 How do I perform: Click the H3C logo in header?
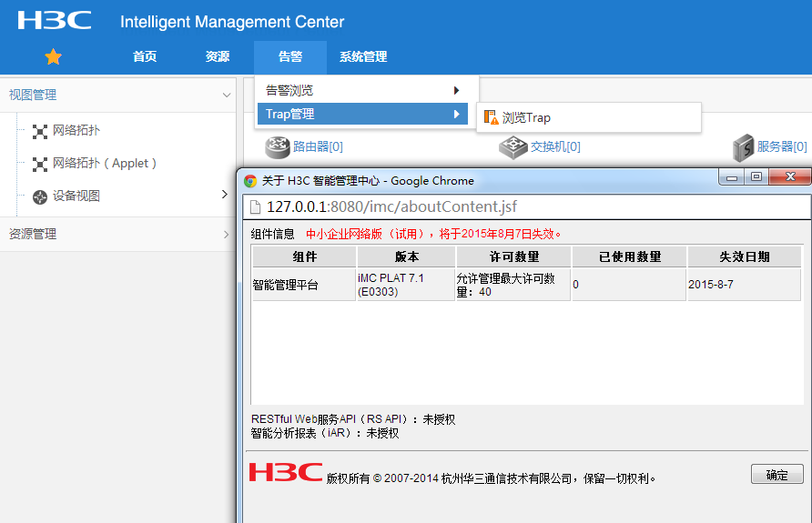tap(55, 21)
